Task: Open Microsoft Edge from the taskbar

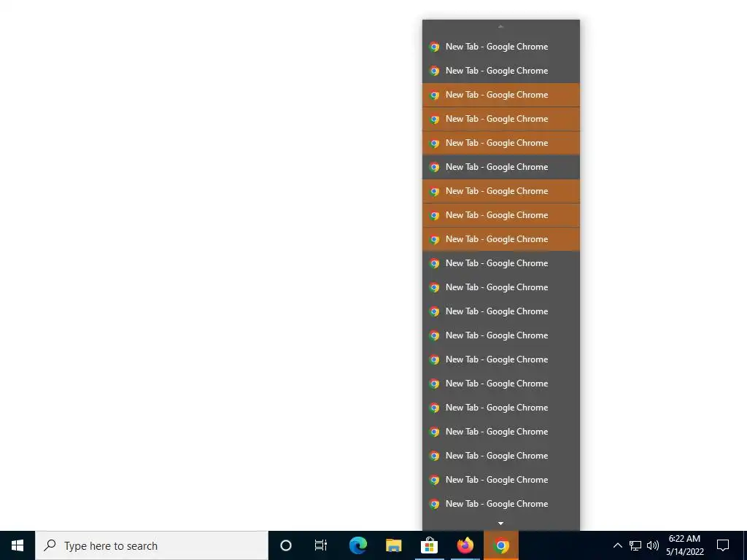Action: (x=357, y=545)
